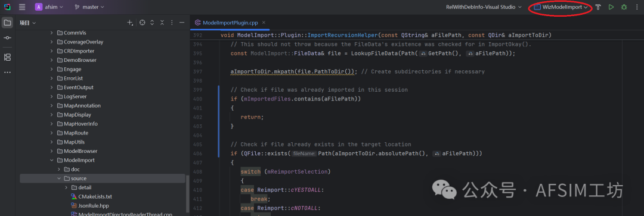Click mReimportSelection in switch statement
This screenshot has height=216, width=644.
point(297,171)
